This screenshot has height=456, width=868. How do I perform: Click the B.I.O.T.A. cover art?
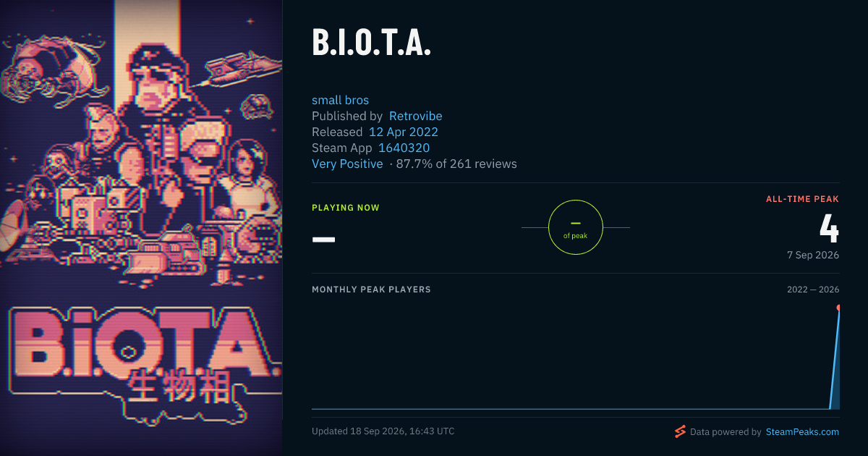tap(141, 228)
